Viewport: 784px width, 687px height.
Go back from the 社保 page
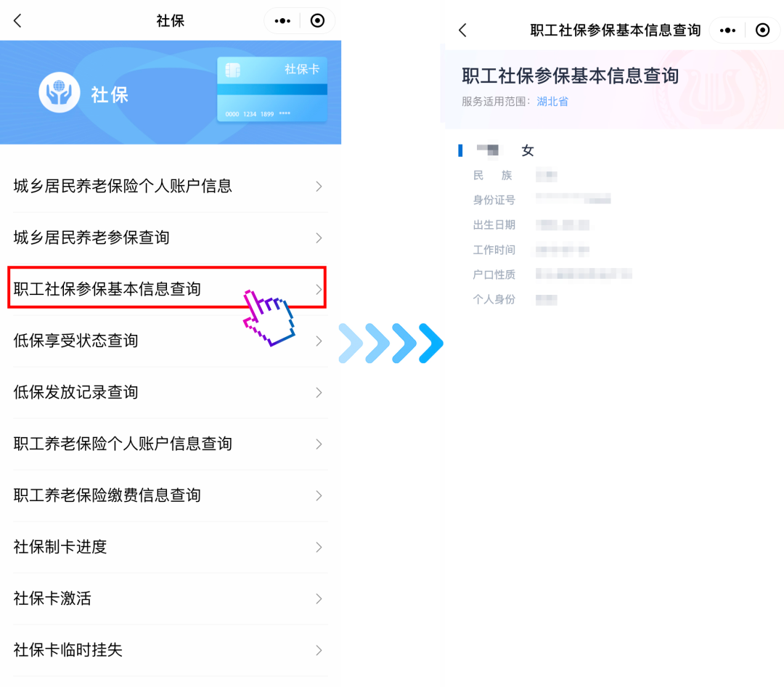click(x=17, y=20)
